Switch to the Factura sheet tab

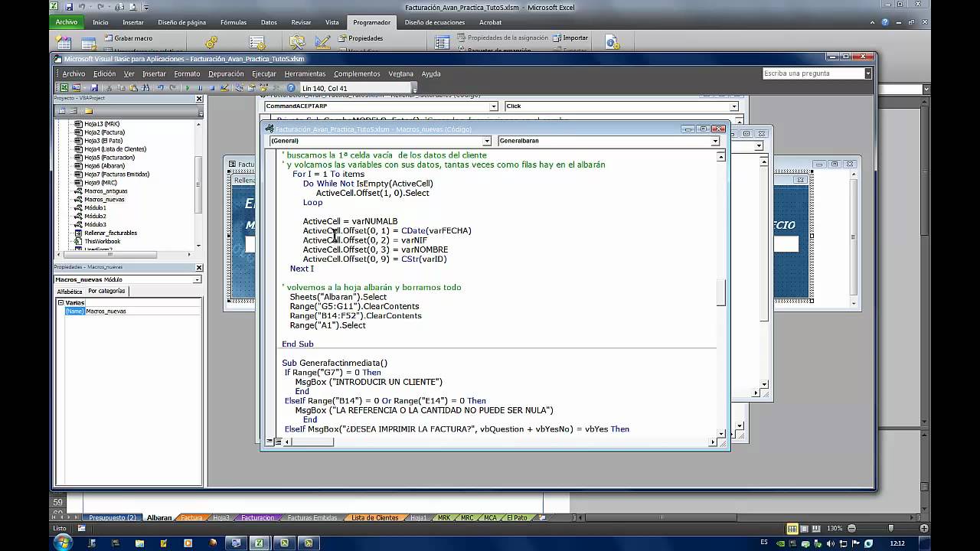pyautogui.click(x=191, y=518)
